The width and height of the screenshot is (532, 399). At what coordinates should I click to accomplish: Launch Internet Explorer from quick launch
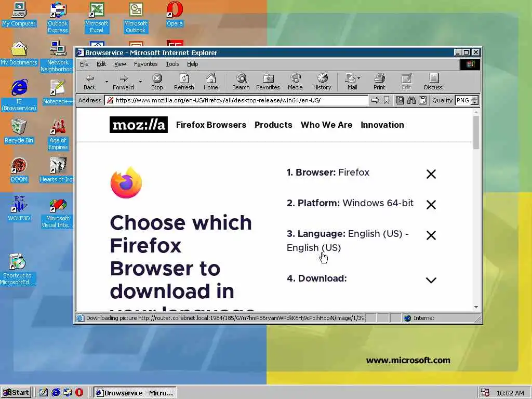pyautogui.click(x=56, y=393)
